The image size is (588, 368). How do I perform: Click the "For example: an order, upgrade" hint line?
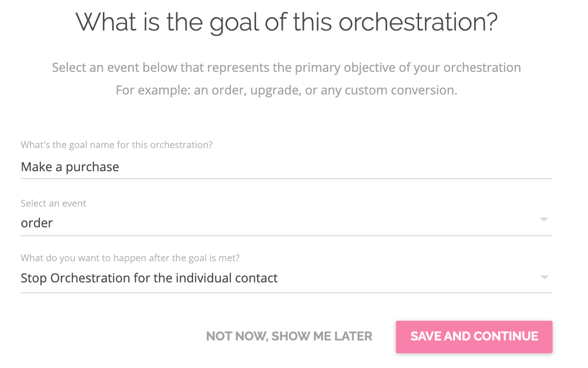[x=286, y=91]
